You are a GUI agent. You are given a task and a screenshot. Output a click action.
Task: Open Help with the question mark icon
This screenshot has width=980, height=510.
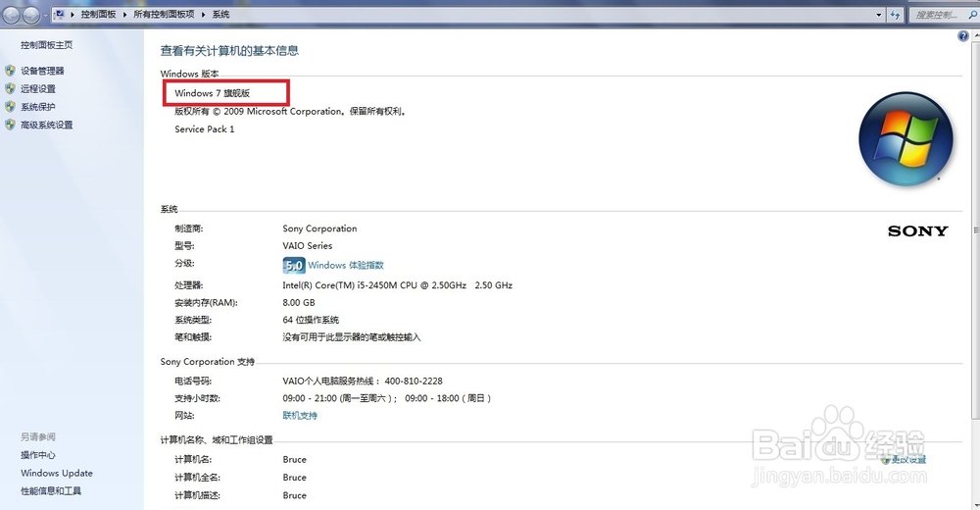point(963,36)
